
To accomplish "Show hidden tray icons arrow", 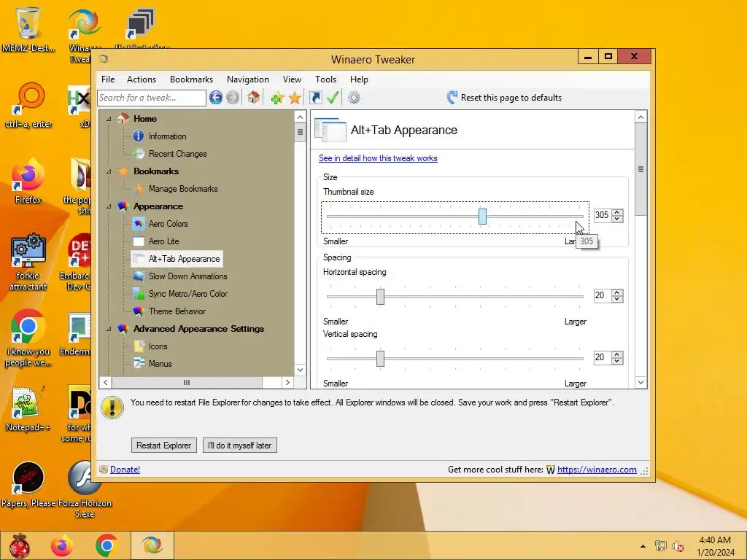I will [x=643, y=546].
